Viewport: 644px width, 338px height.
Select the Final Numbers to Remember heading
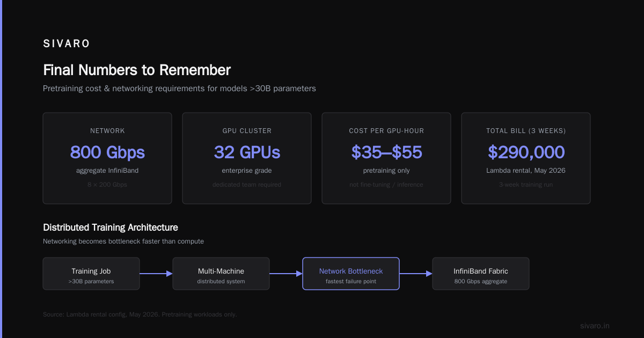(137, 70)
